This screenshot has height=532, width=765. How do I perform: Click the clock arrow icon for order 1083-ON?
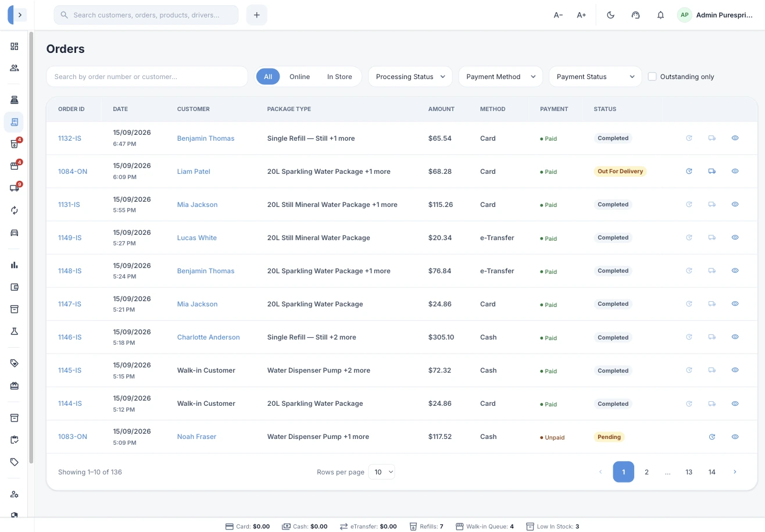tap(712, 437)
